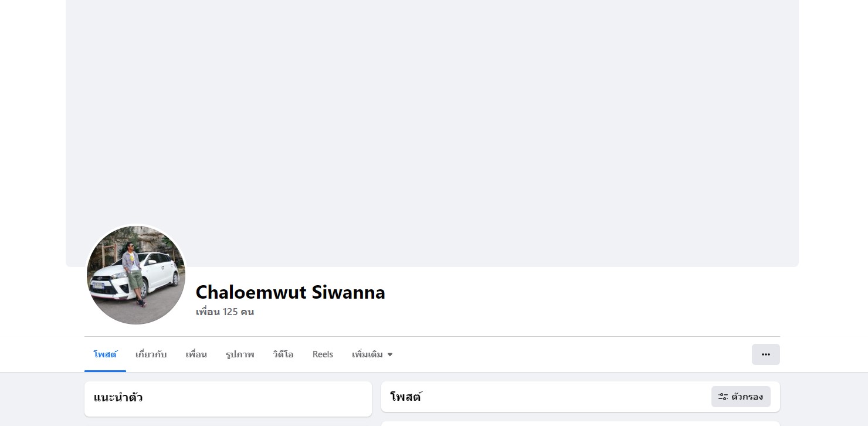Open Chaloemwut Siwanna's round profile picture

click(136, 275)
